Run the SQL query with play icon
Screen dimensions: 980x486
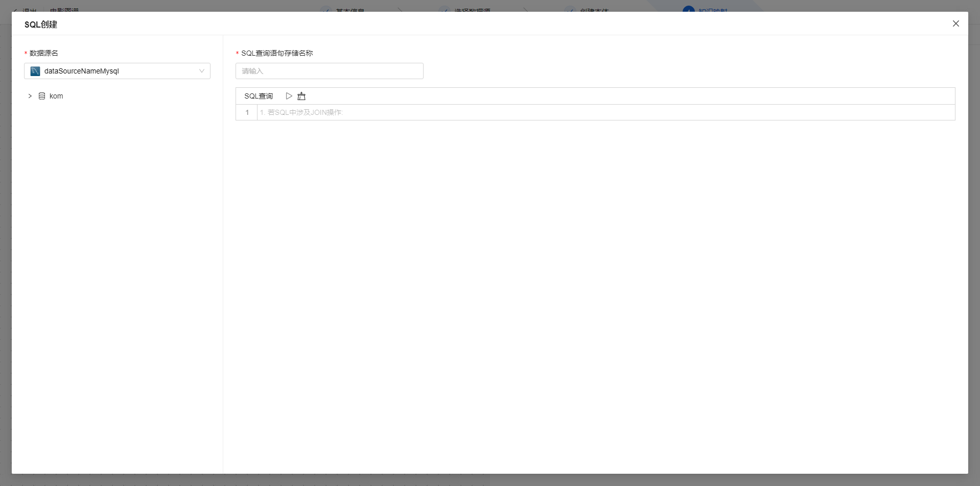[289, 96]
